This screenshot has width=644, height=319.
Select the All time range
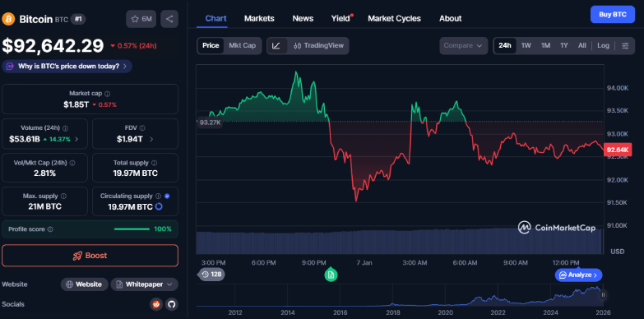pos(582,45)
